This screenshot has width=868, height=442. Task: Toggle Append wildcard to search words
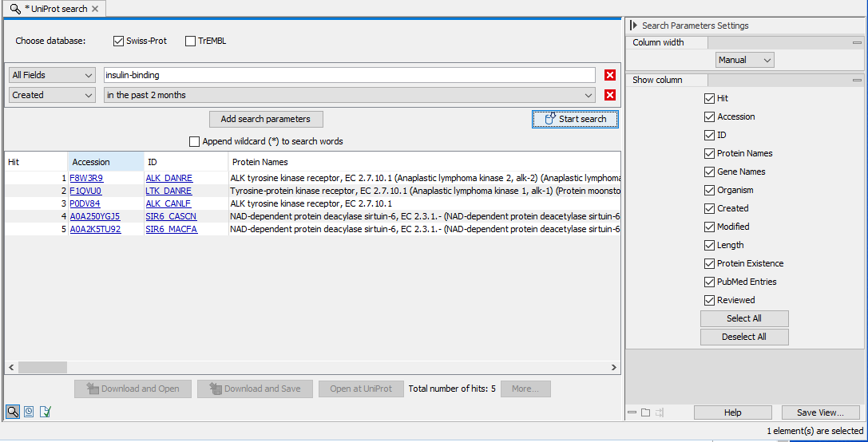[x=195, y=141]
